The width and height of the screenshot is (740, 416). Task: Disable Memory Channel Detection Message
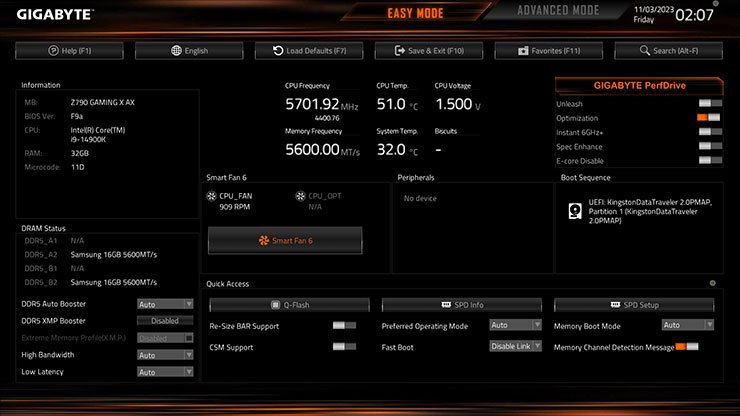[x=687, y=346]
